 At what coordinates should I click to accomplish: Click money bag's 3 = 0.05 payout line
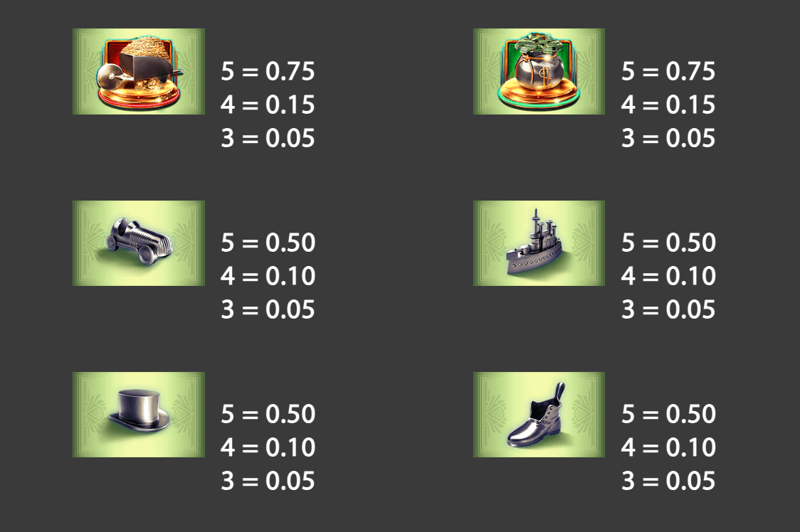click(x=668, y=138)
